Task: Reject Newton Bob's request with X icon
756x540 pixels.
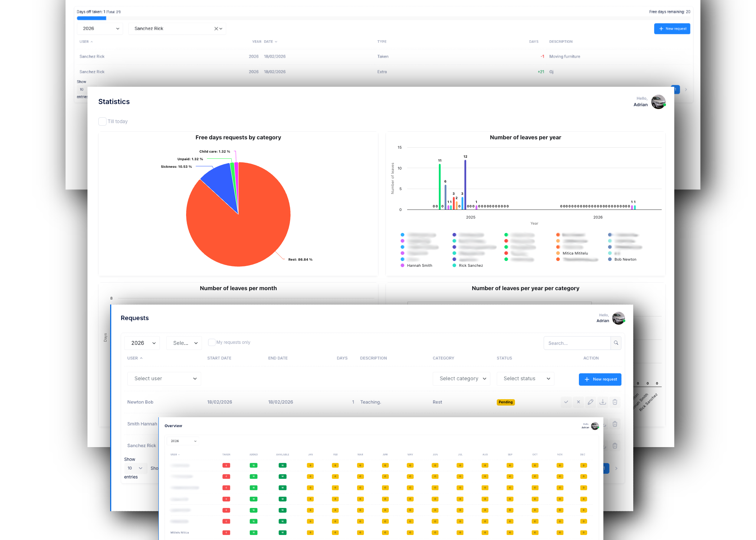Action: (578, 402)
